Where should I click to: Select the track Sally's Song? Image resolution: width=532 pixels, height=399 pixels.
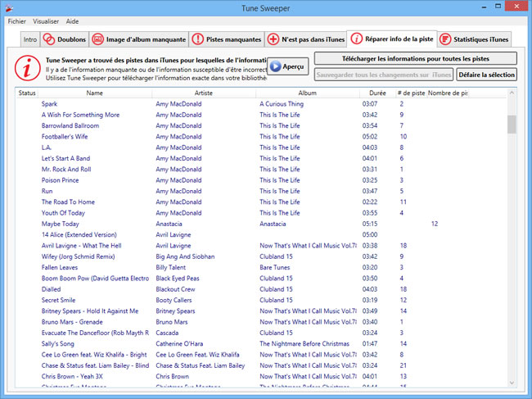point(57,343)
